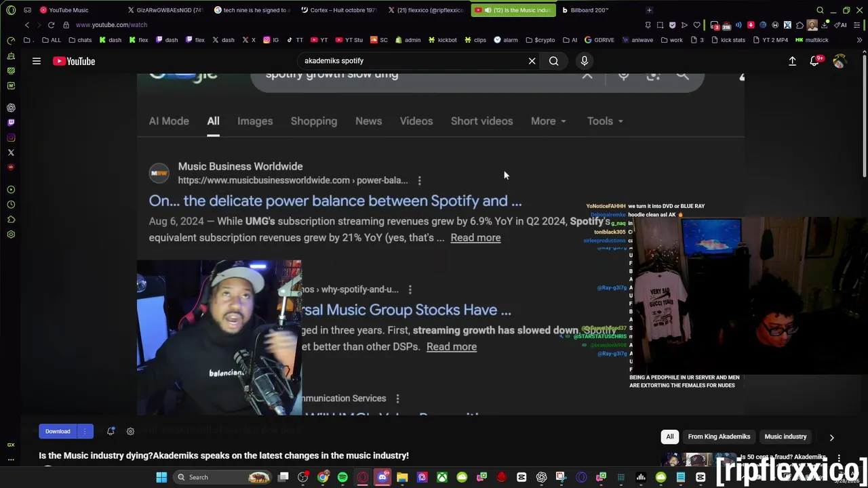The width and height of the screenshot is (868, 488).
Task: Open the Instagram icon in Opera sidebar
Action: [x=11, y=138]
